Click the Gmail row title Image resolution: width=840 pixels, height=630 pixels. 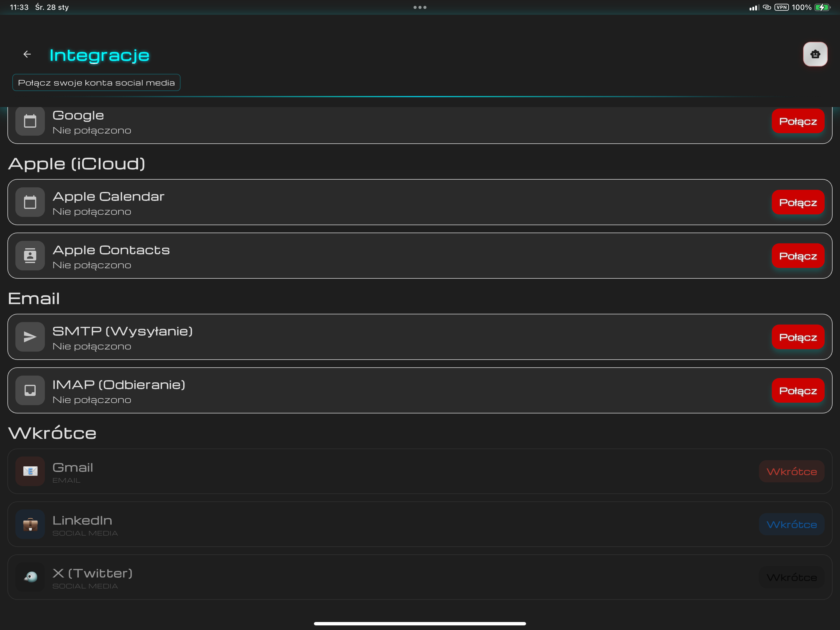pyautogui.click(x=73, y=467)
